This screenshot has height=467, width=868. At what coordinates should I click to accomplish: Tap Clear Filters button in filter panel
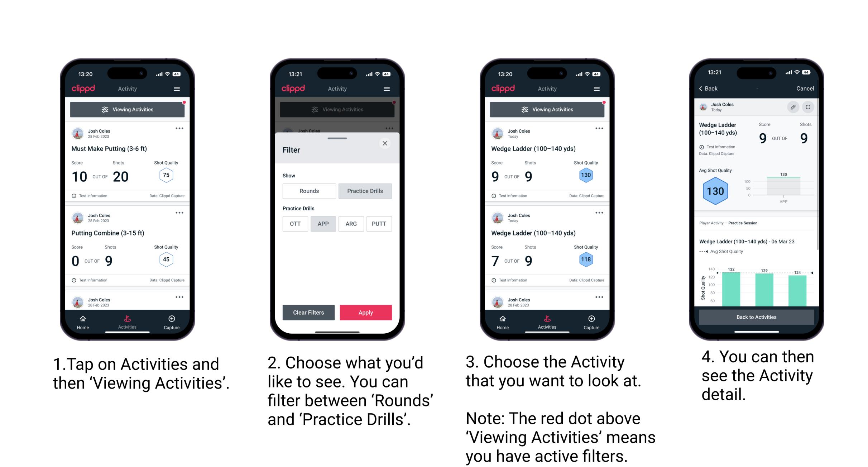309,312
